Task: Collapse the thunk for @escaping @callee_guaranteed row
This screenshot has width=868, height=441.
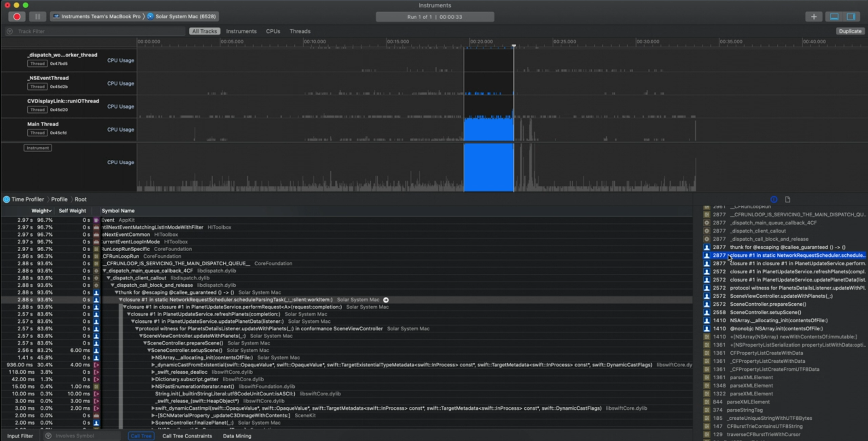Action: pyautogui.click(x=117, y=292)
